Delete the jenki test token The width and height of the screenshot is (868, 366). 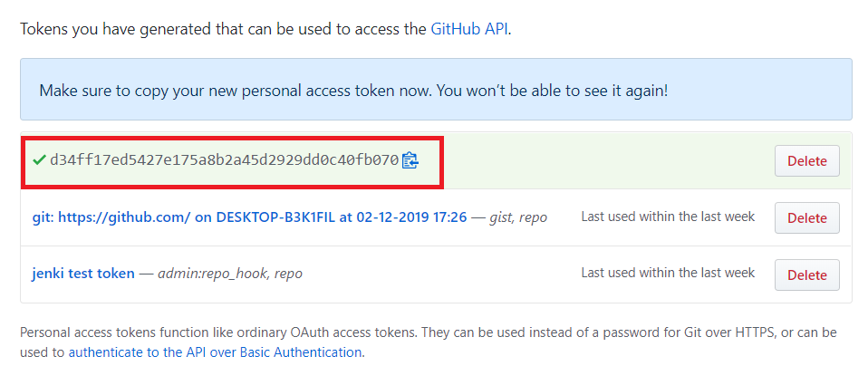(807, 274)
